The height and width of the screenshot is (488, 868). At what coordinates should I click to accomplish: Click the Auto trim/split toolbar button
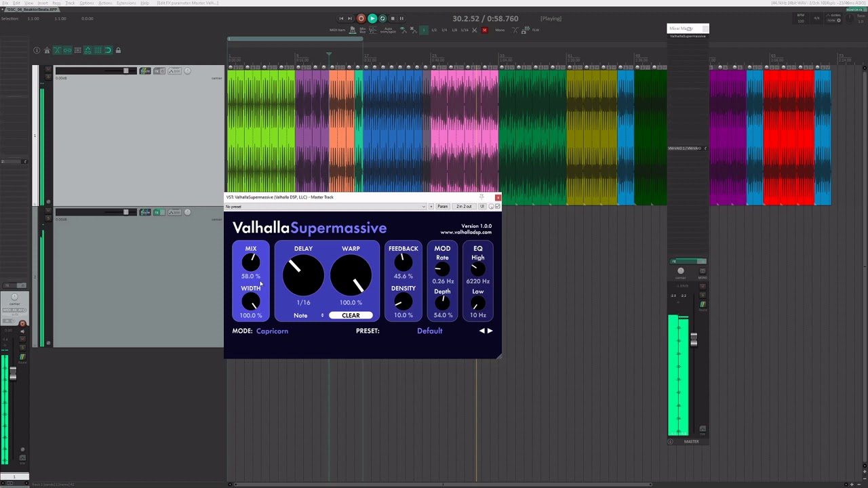tap(388, 30)
